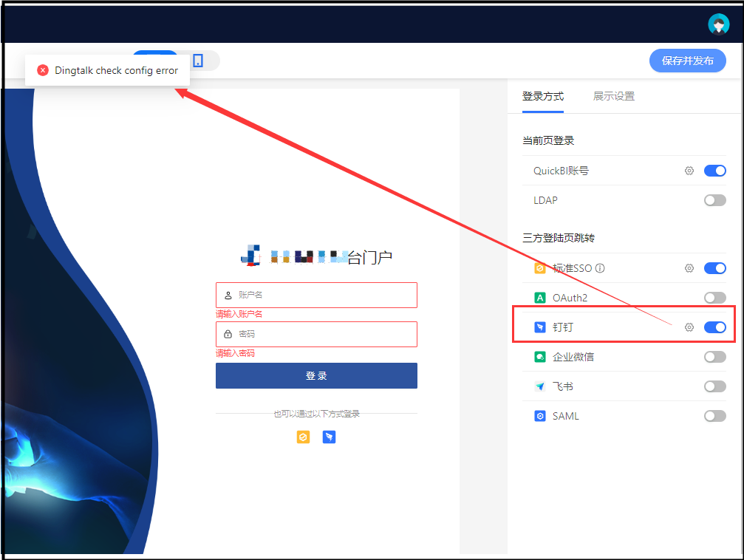The height and width of the screenshot is (560, 744).
Task: Select the 登录方式 tab
Action: click(542, 96)
